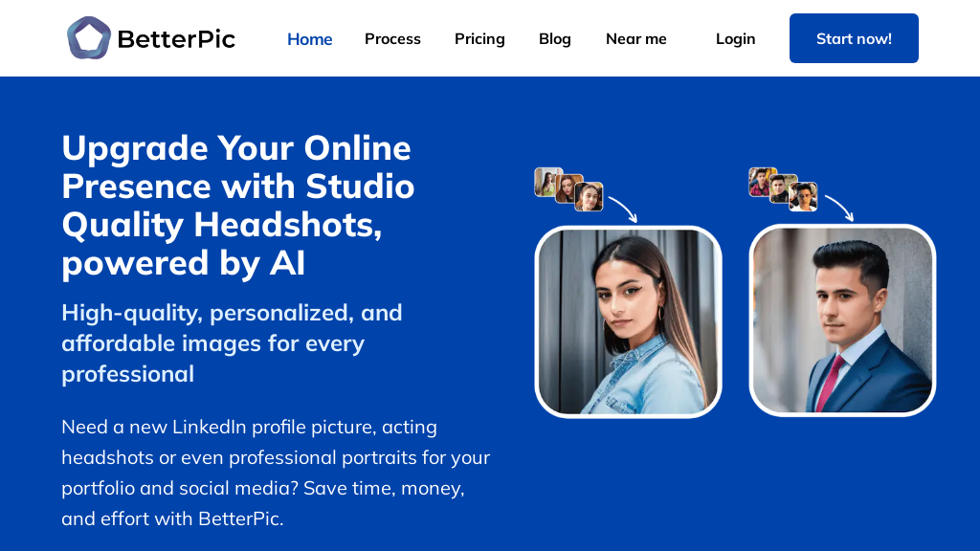Select middle small selfie above woman's headshot
Viewport: 980px width, 551px height.
click(568, 188)
